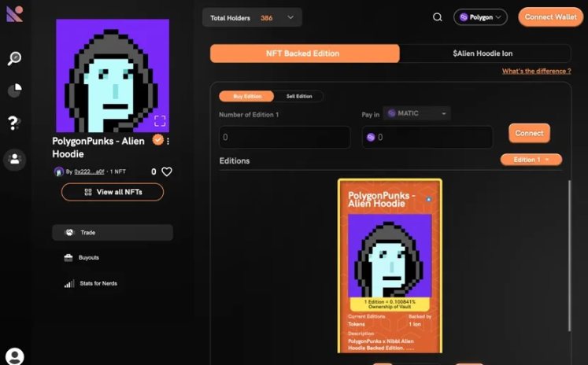588x365 pixels.
Task: Open the account avatar at sidebar bottom
Action: [15, 356]
